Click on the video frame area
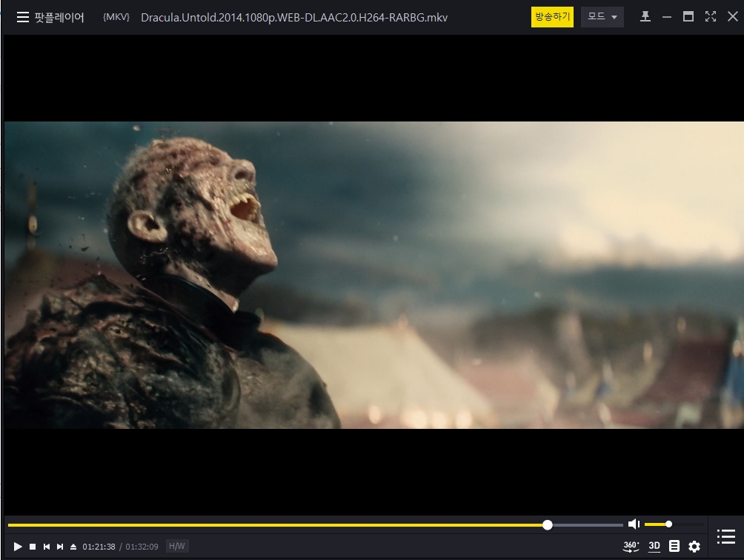744x560 pixels. [x=374, y=275]
